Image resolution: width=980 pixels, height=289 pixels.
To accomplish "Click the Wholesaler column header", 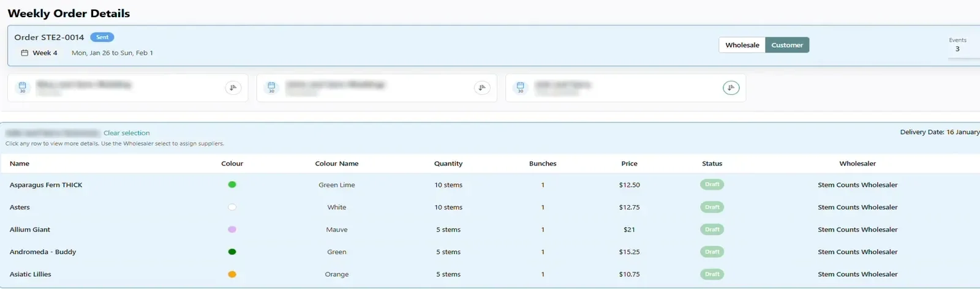I will pos(858,163).
